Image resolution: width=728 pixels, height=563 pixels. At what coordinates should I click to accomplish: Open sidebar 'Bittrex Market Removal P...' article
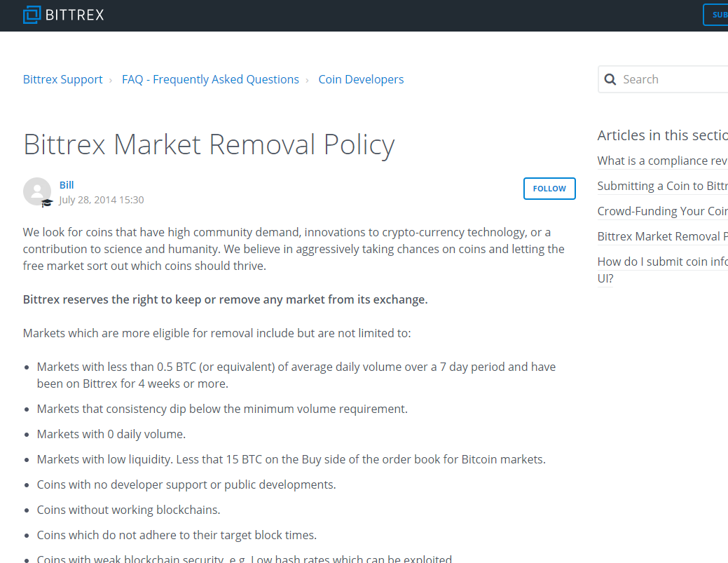coord(663,236)
